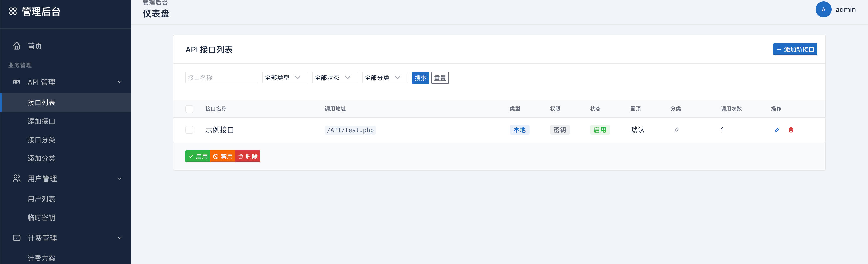Click the edit pencil icon for 示例接口

click(x=777, y=130)
